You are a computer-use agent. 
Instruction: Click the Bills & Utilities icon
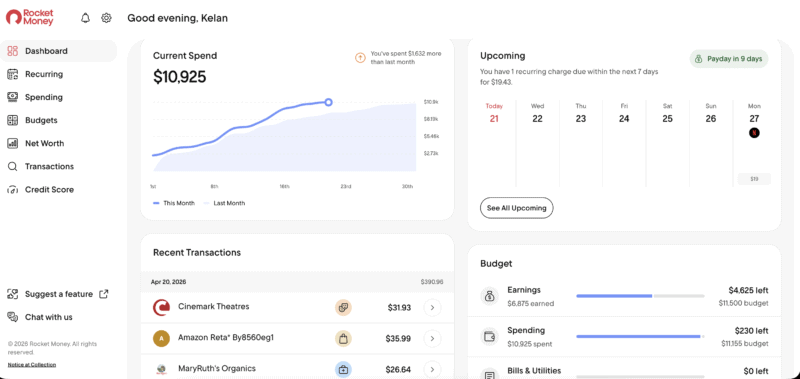point(490,375)
